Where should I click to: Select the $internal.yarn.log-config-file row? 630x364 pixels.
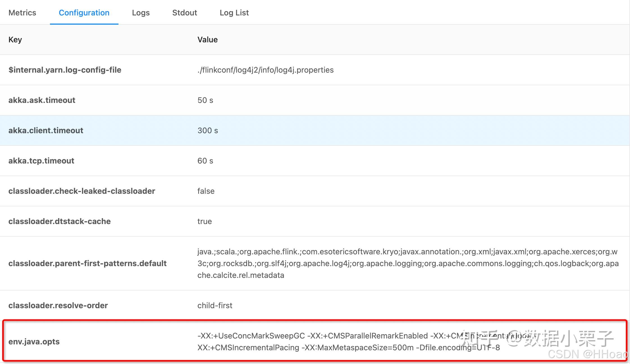(x=65, y=70)
